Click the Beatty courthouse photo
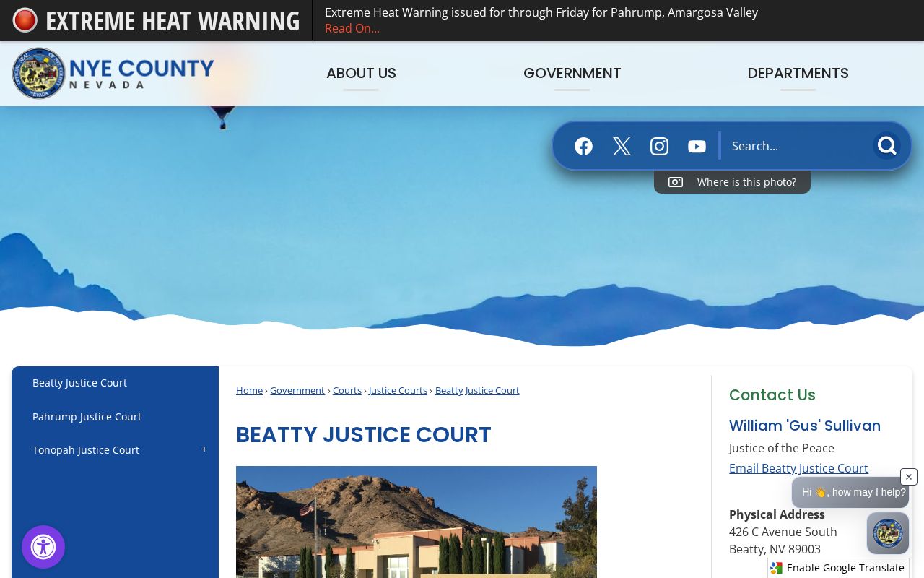Screen dimensions: 924x578 [x=417, y=522]
